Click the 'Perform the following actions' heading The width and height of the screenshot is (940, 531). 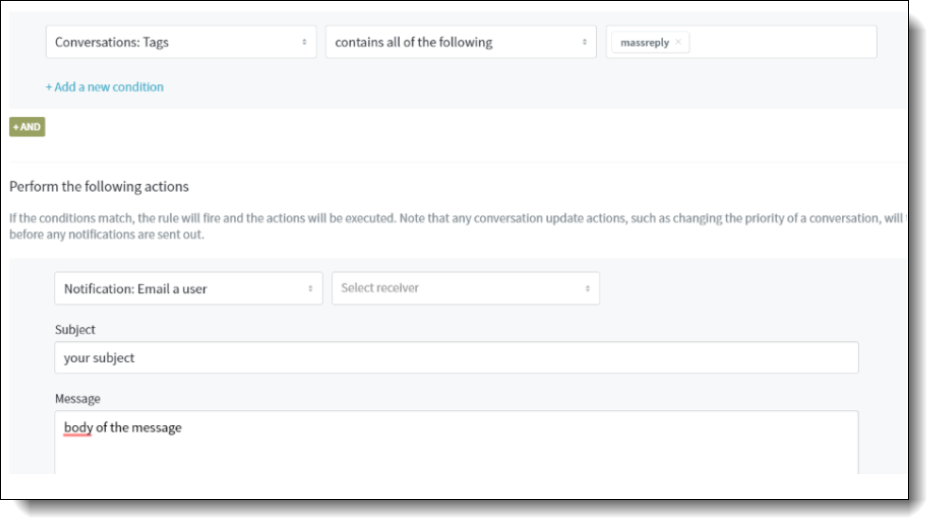point(99,186)
